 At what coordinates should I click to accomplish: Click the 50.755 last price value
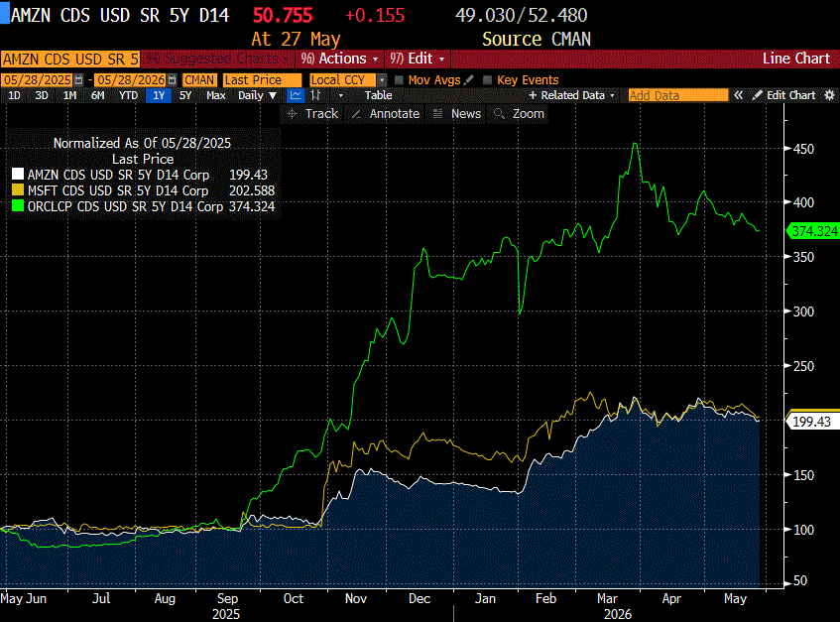[x=283, y=15]
